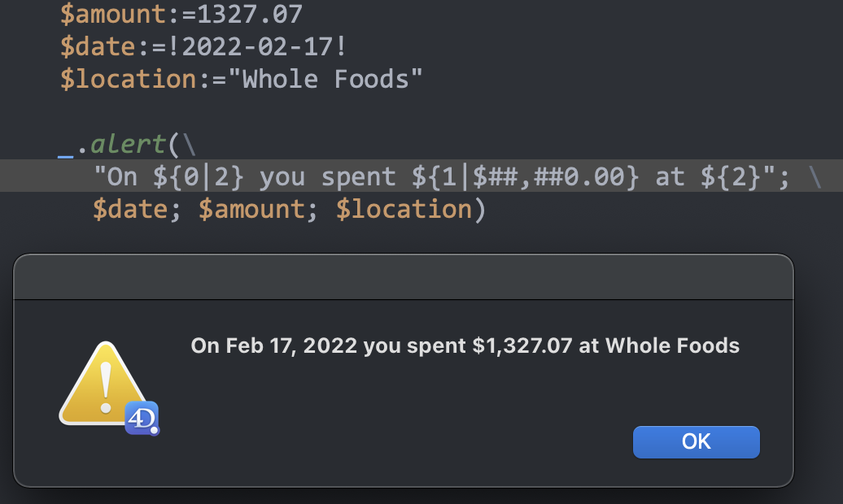Click the "Whole Foods" string literal
Screen dimensions: 843x504
click(332, 79)
